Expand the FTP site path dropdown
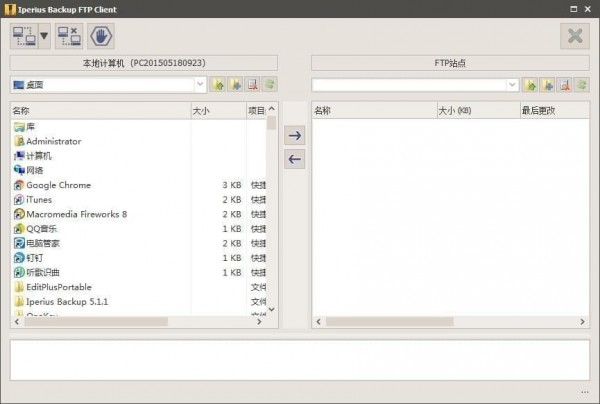The height and width of the screenshot is (404, 600). tap(512, 85)
